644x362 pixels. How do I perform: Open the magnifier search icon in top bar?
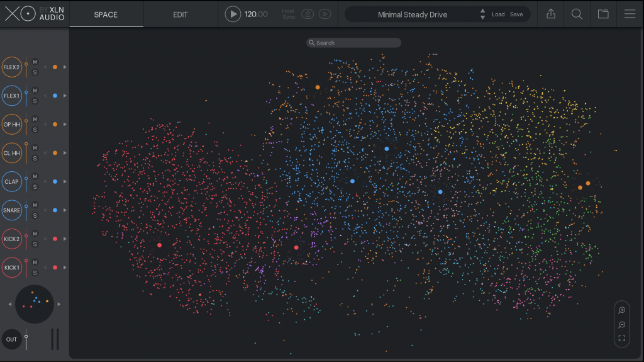577,14
